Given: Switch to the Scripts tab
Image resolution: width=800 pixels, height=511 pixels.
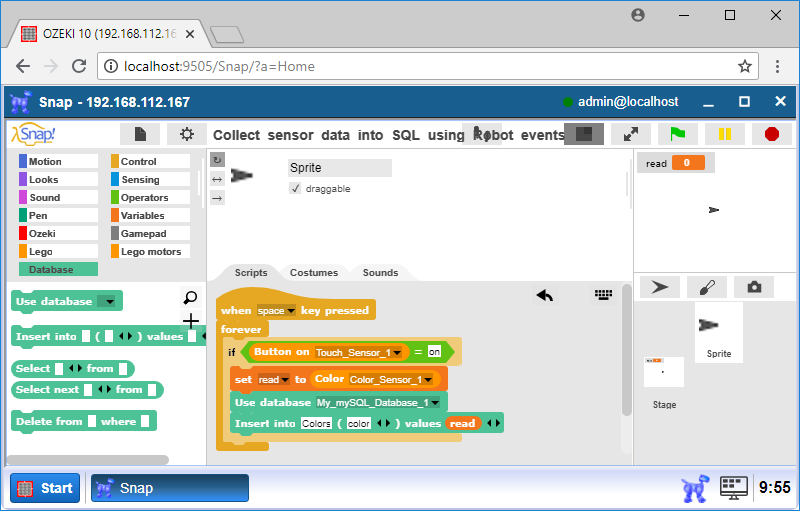Looking at the screenshot, I should [x=251, y=272].
